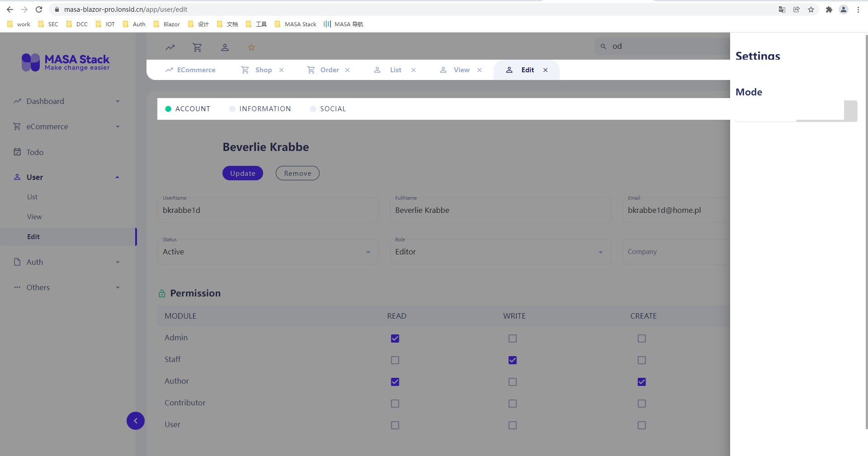
Task: Click the Remove button
Action: pos(297,173)
